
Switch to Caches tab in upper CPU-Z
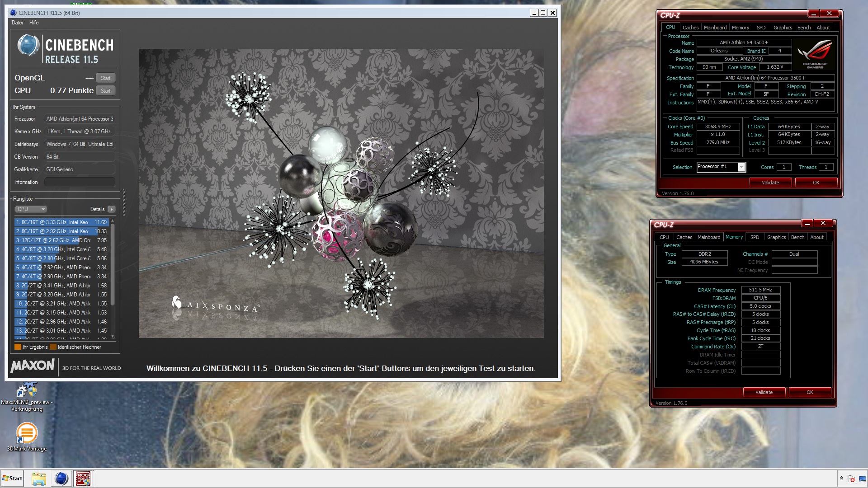690,28
